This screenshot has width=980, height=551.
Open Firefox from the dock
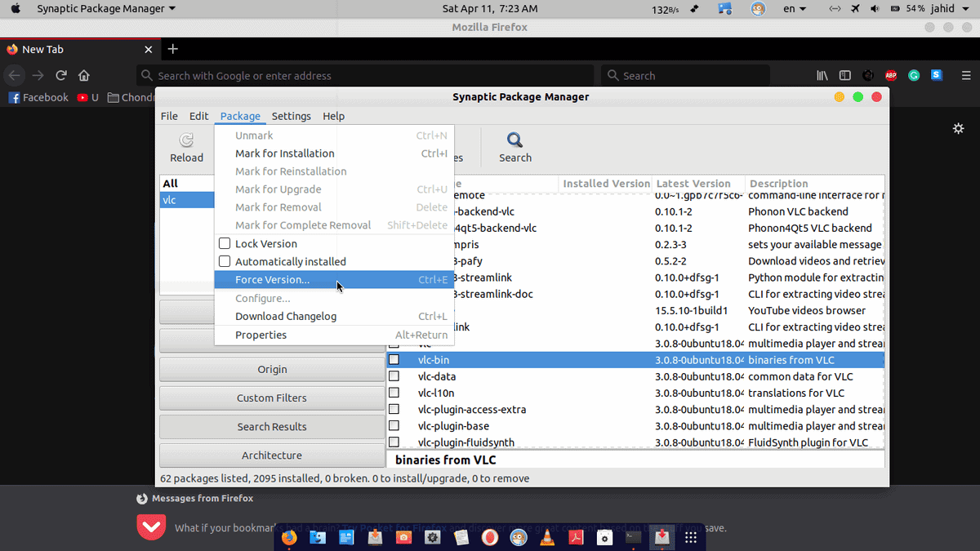pos(288,538)
